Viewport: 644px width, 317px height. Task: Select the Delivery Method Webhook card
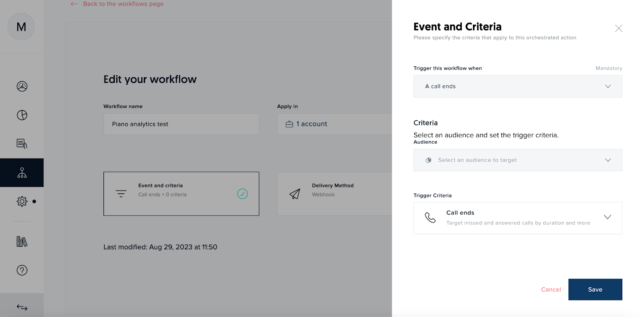(x=334, y=194)
